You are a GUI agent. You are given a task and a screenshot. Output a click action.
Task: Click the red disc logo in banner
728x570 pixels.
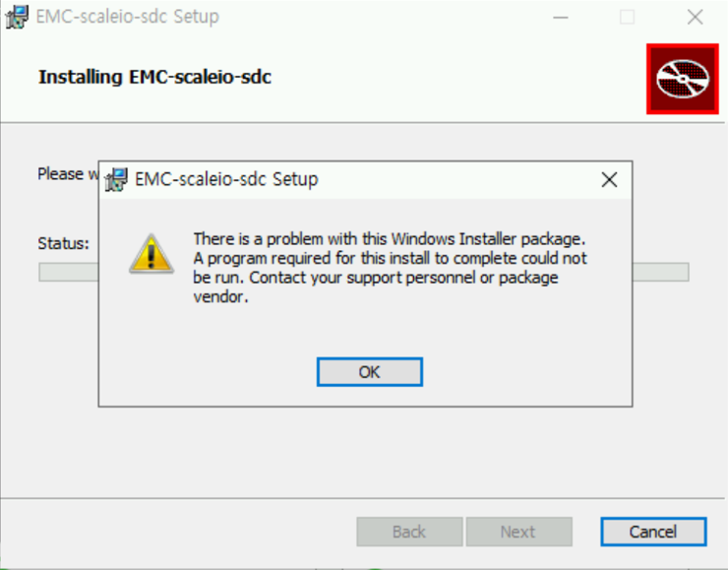tap(682, 79)
